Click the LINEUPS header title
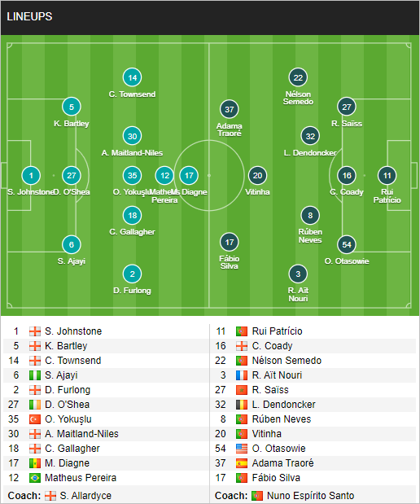420x504 pixels. click(x=29, y=17)
